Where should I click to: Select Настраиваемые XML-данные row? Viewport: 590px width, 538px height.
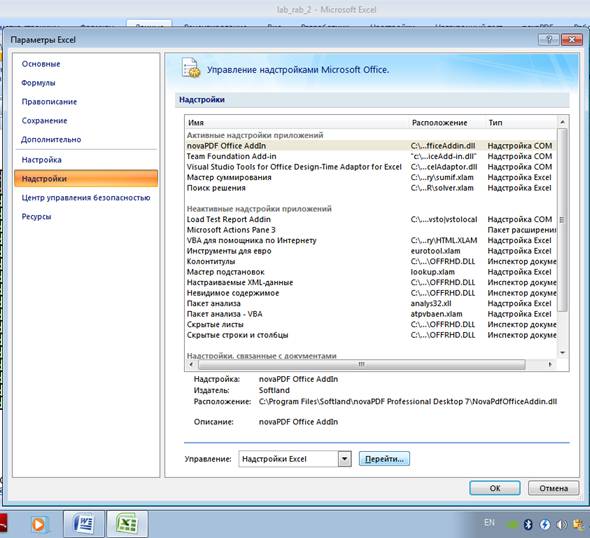pyautogui.click(x=370, y=283)
